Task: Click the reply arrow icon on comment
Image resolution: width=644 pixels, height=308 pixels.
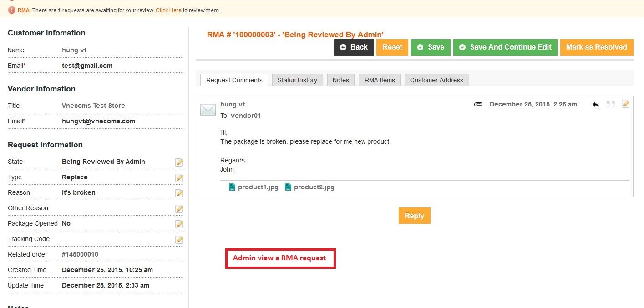Action: (596, 104)
